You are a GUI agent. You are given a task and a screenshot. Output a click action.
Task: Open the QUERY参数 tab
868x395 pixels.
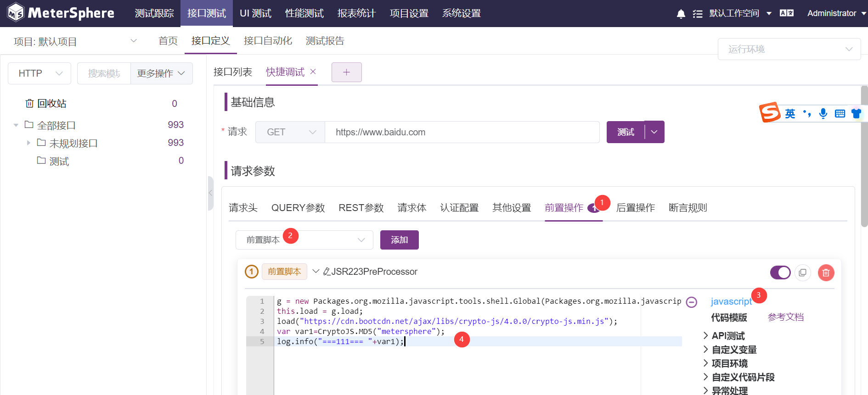click(298, 208)
